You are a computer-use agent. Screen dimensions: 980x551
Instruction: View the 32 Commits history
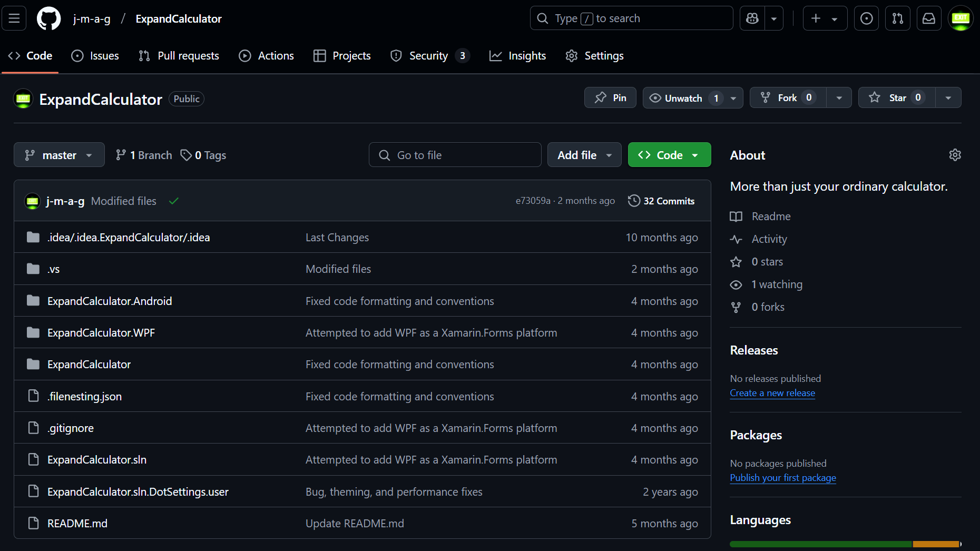click(x=661, y=201)
